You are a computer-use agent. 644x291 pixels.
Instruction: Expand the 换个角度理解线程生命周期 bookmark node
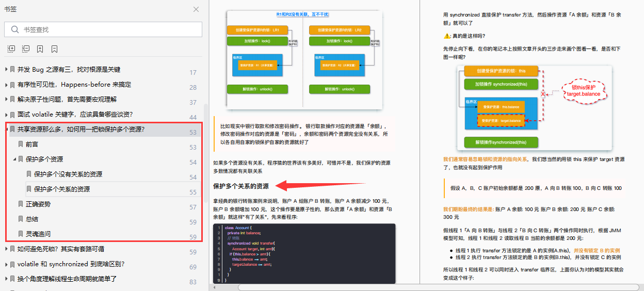pyautogui.click(x=6, y=279)
